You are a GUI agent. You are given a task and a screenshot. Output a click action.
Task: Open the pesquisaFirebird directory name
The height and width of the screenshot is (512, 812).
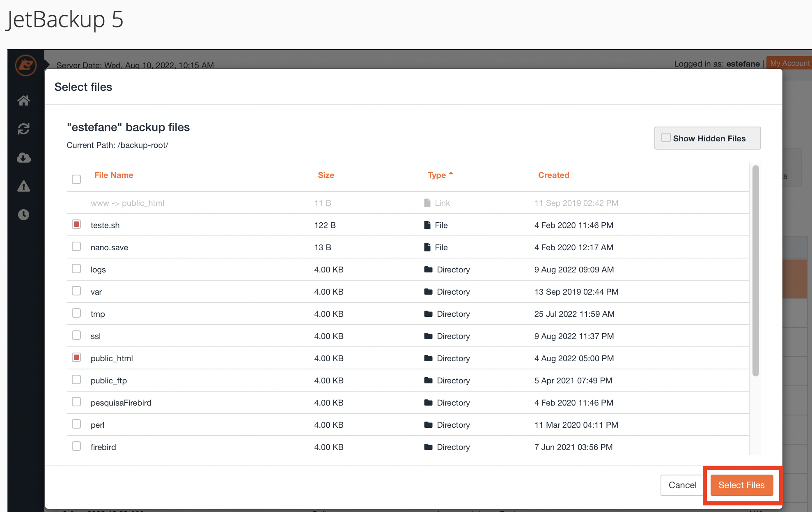click(121, 403)
